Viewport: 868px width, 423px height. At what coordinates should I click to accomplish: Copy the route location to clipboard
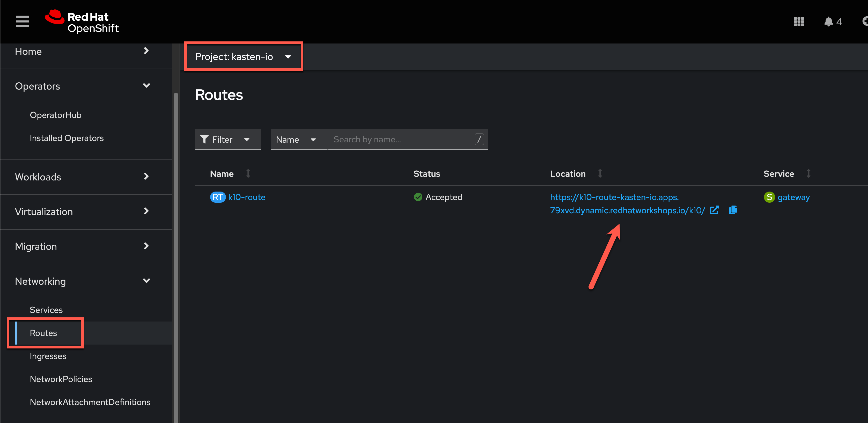[733, 210]
